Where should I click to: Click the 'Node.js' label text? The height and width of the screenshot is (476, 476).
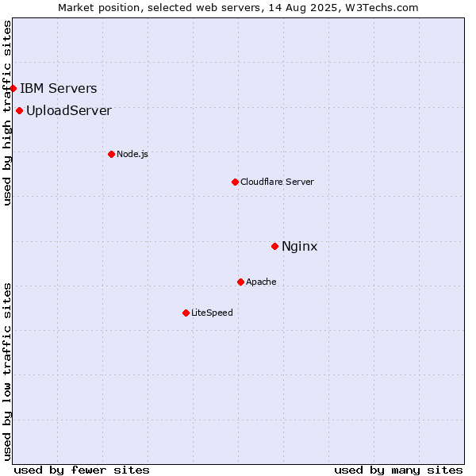coord(132,154)
